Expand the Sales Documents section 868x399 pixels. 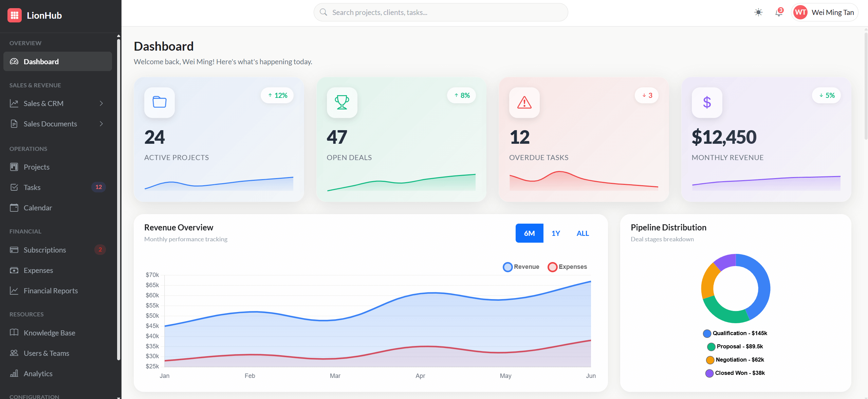coord(50,124)
